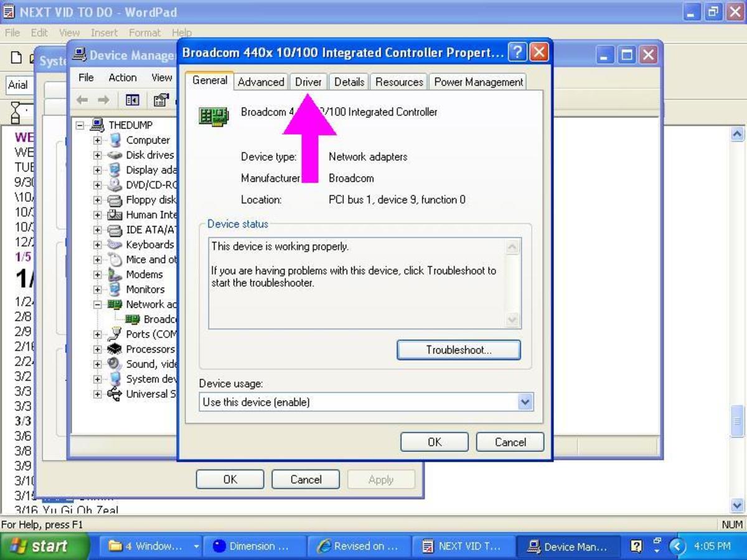Click the help icon in the system tray
747x560 pixels.
click(x=636, y=546)
